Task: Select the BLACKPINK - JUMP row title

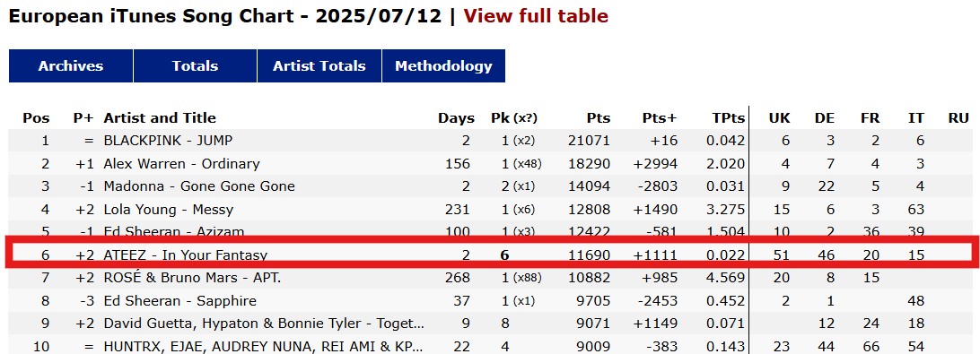Action: pos(168,141)
